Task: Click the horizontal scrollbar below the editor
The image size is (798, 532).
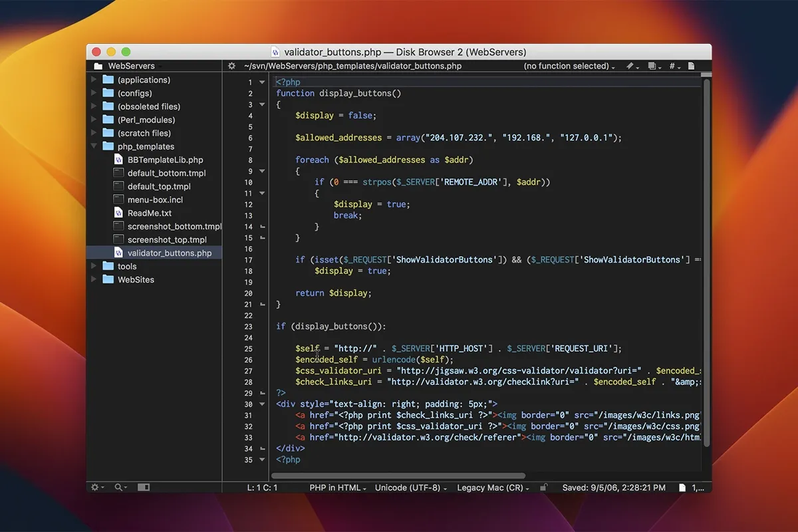Action: (x=399, y=475)
